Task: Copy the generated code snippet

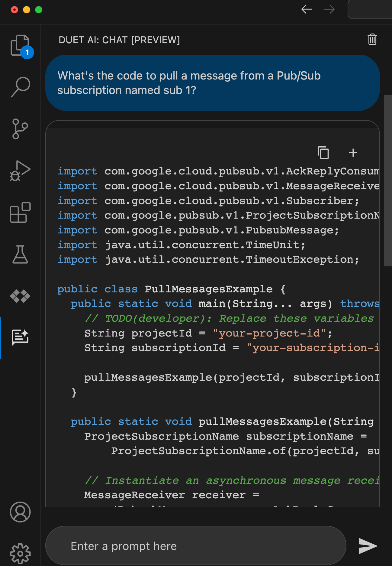Action: [323, 153]
